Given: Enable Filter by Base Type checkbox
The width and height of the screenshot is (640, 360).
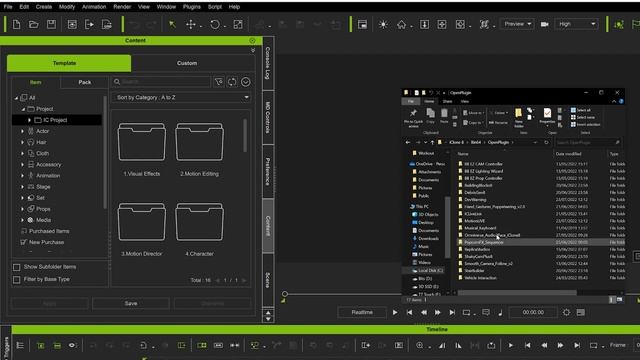Looking at the screenshot, I should tap(17, 280).
